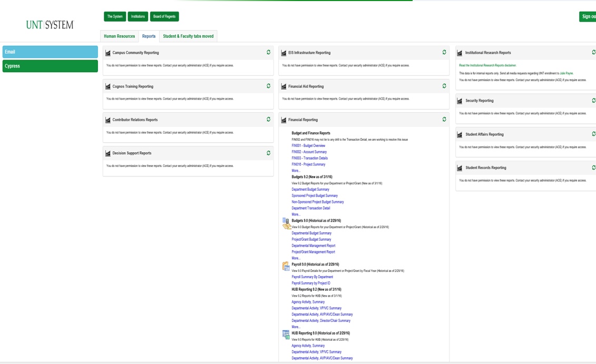Click the chart icon beside Student Affairs Reporting

[x=460, y=134]
